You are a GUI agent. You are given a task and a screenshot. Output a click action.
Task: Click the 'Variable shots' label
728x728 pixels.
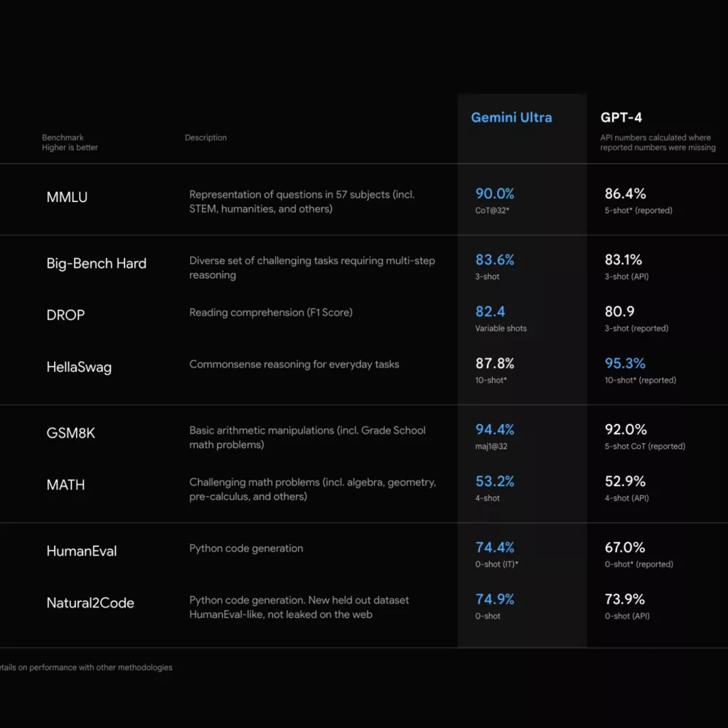pos(500,328)
